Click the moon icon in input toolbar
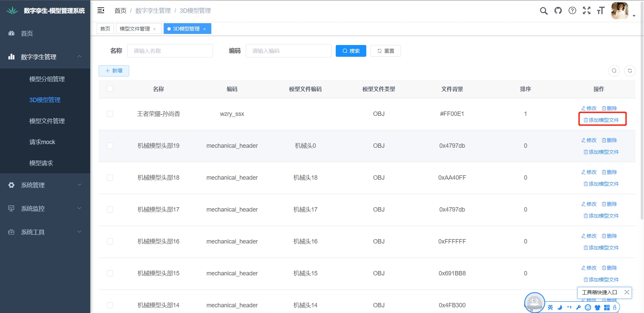 560,307
